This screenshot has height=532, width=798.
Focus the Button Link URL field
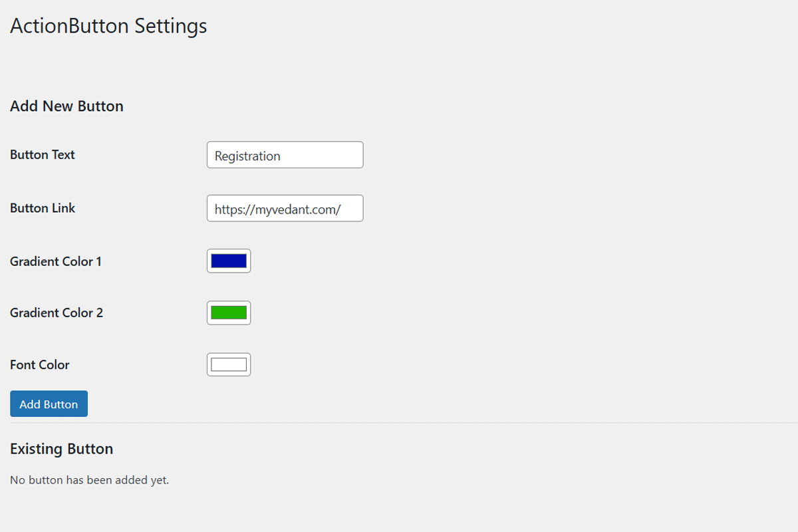[285, 208]
